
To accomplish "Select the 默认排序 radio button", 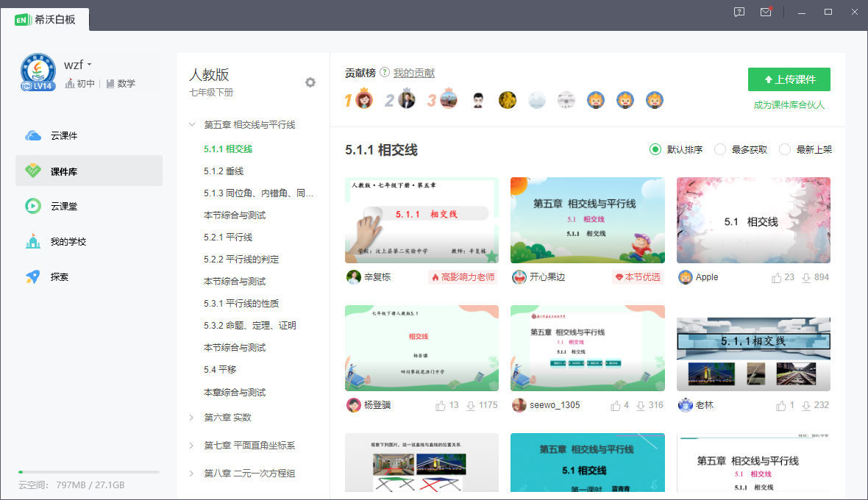I will 655,149.
